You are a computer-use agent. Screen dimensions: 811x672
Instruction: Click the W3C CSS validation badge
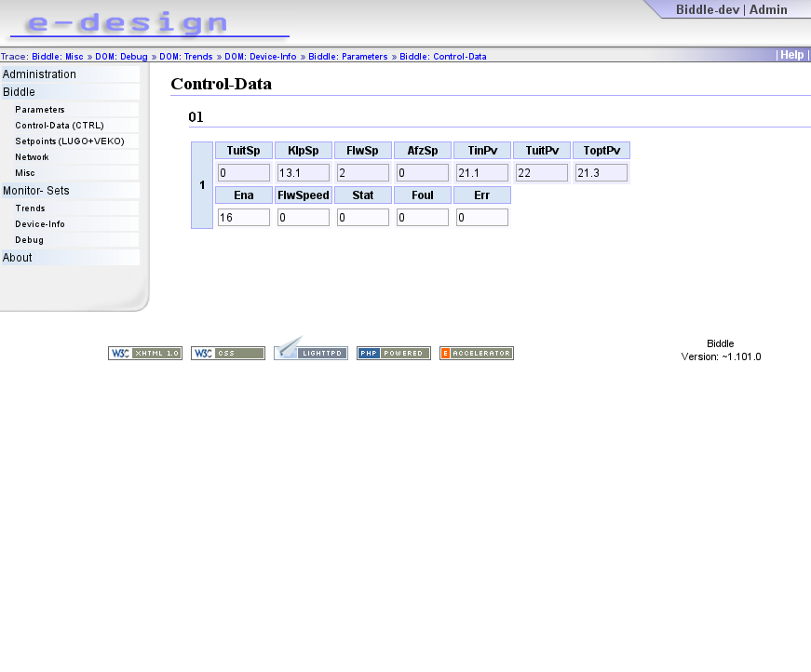(x=228, y=353)
